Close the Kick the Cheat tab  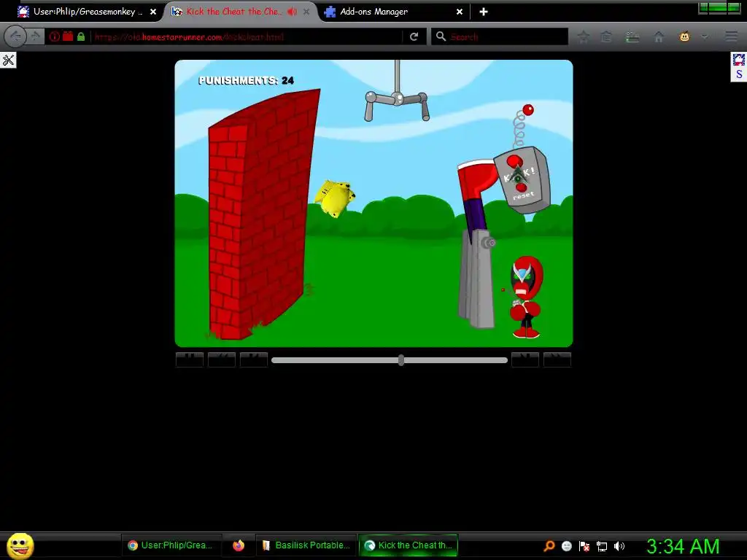click(306, 12)
